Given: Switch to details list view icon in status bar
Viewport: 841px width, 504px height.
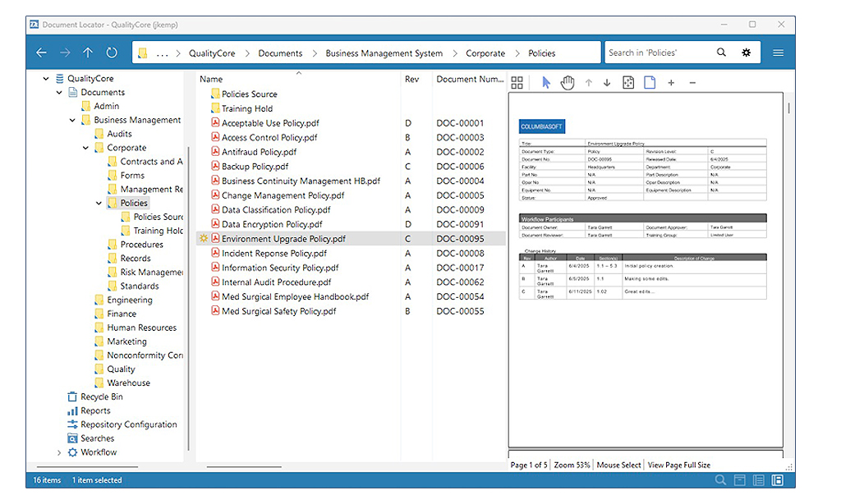Looking at the screenshot, I should tap(758, 480).
